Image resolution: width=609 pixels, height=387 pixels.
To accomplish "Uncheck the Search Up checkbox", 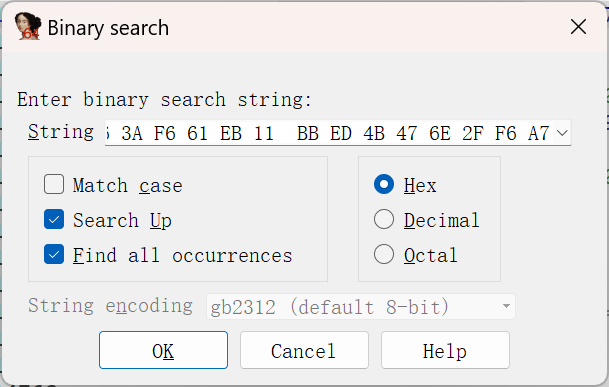I will pos(54,219).
